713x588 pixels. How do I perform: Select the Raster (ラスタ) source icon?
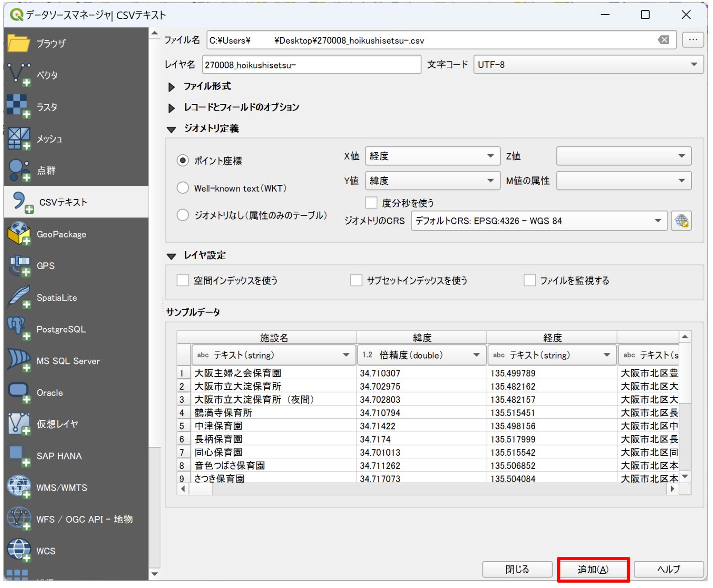point(19,107)
